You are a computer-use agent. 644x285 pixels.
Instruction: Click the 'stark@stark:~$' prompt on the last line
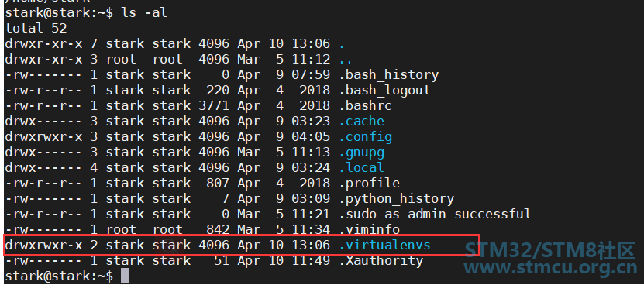(59, 276)
